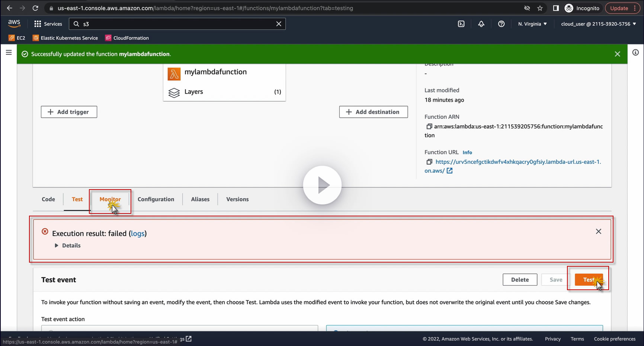
Task: Open the Monitor tab
Action: (110, 199)
